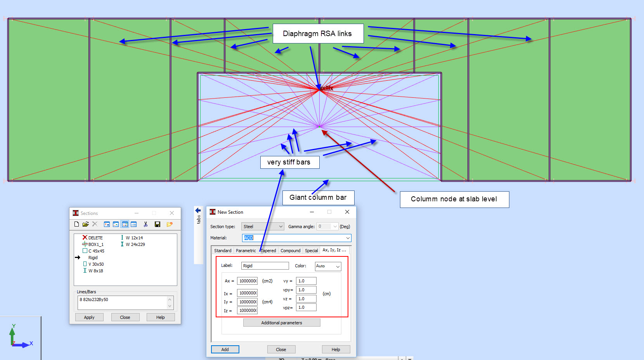Toggle the highlighted list view mode
The width and height of the screenshot is (644, 360).
point(125,224)
